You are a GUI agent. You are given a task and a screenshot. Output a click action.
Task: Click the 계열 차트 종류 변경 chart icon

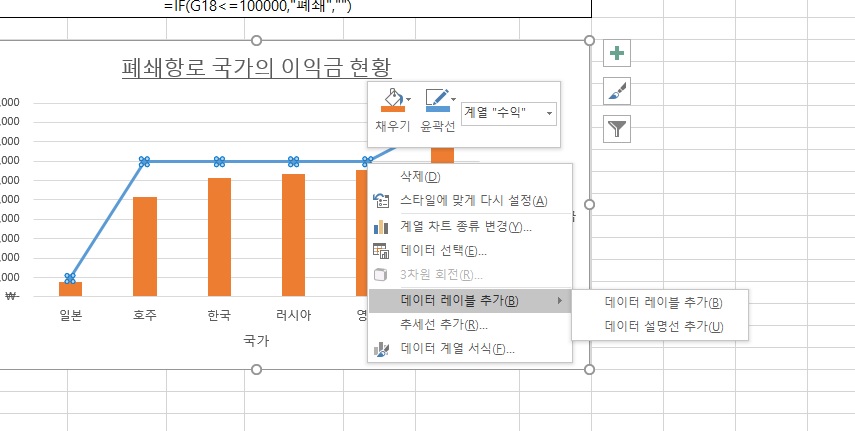[380, 226]
